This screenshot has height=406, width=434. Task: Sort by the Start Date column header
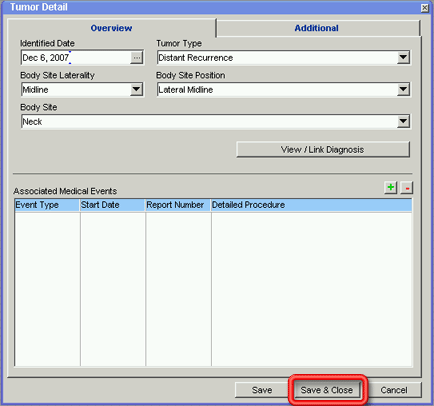tap(113, 205)
